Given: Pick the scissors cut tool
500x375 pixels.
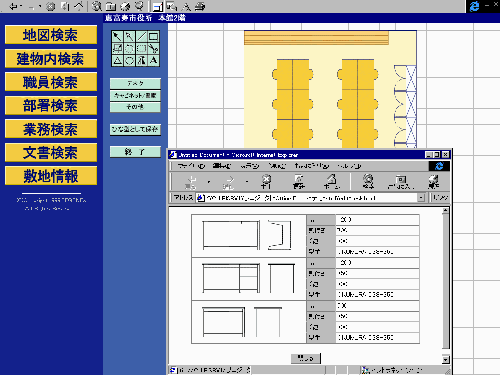Looking at the screenshot, I should 153,49.
